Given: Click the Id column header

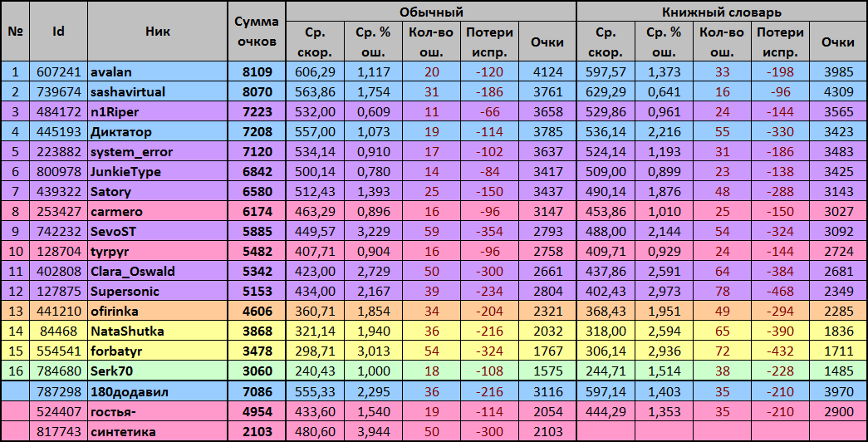Looking at the screenshot, I should [x=58, y=32].
